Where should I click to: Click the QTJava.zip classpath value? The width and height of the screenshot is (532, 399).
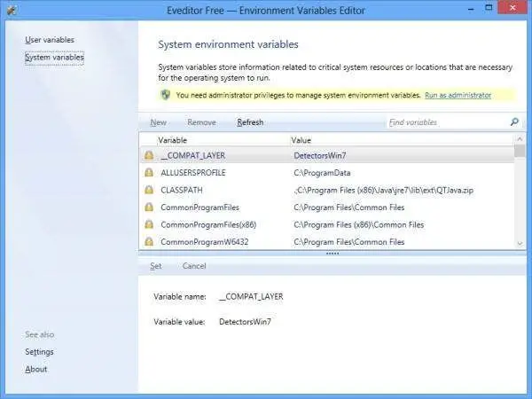[x=383, y=190]
